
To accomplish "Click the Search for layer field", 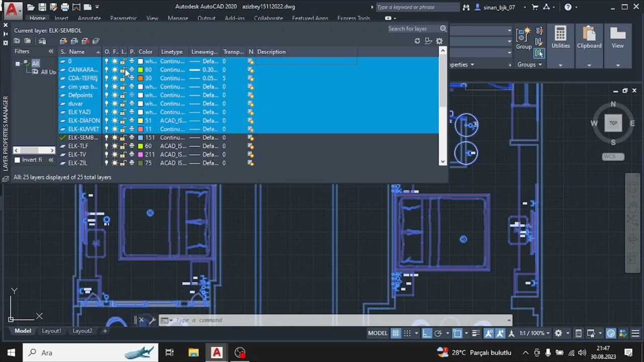I will pos(413,29).
